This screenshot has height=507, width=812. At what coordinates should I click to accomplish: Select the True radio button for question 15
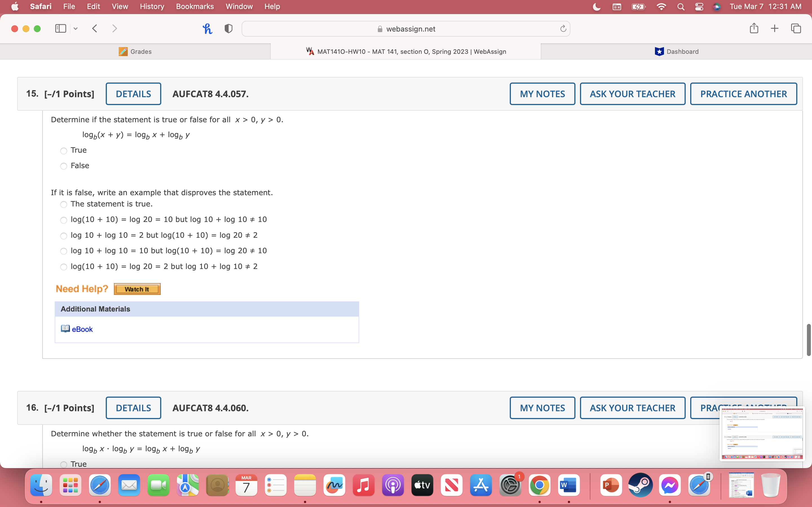(x=63, y=151)
